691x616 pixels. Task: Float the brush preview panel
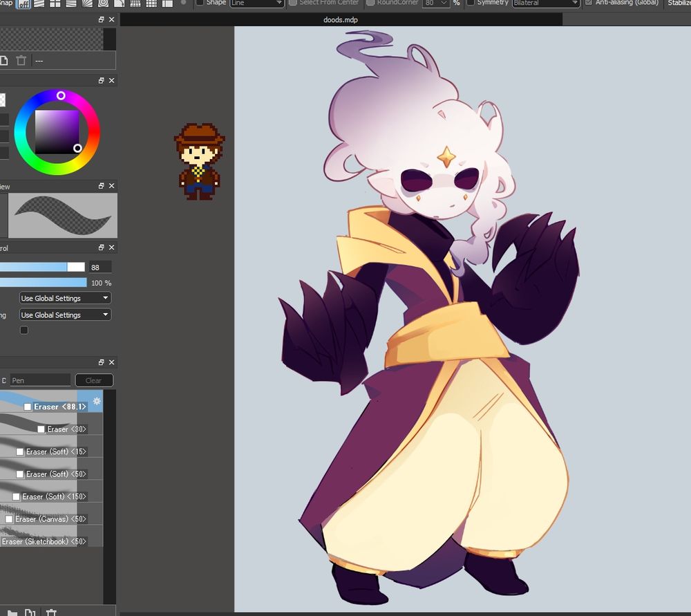pyautogui.click(x=102, y=186)
